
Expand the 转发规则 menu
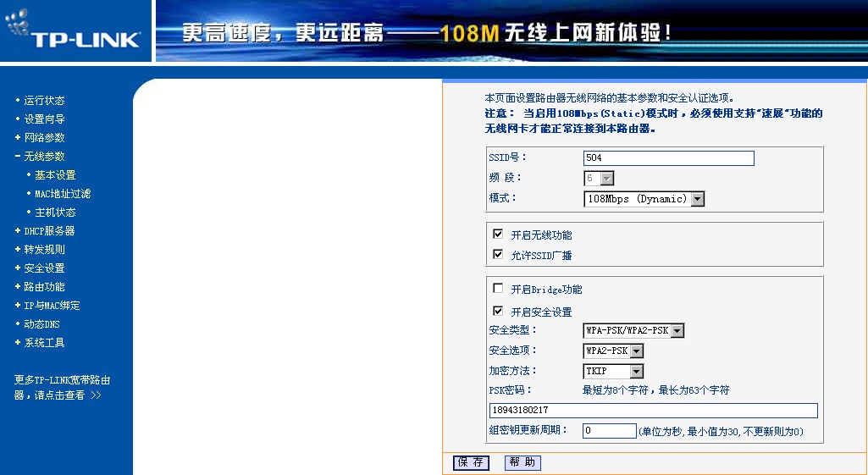click(44, 250)
